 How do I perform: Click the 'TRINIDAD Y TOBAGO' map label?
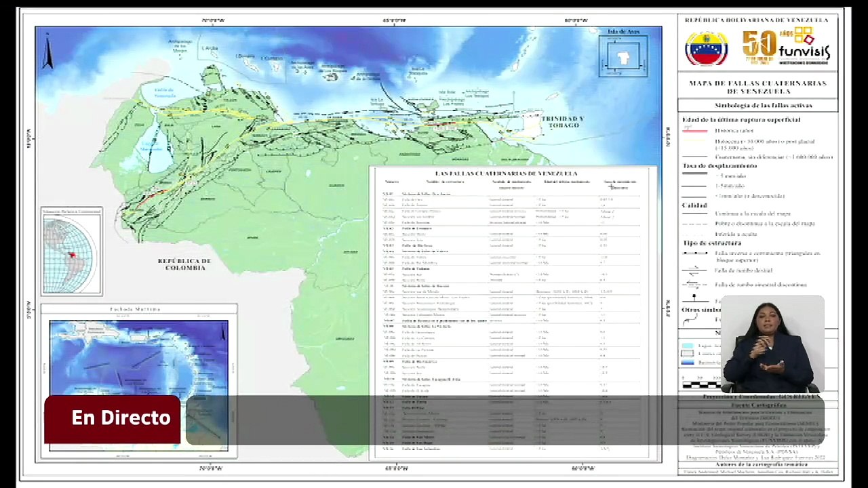tap(563, 122)
